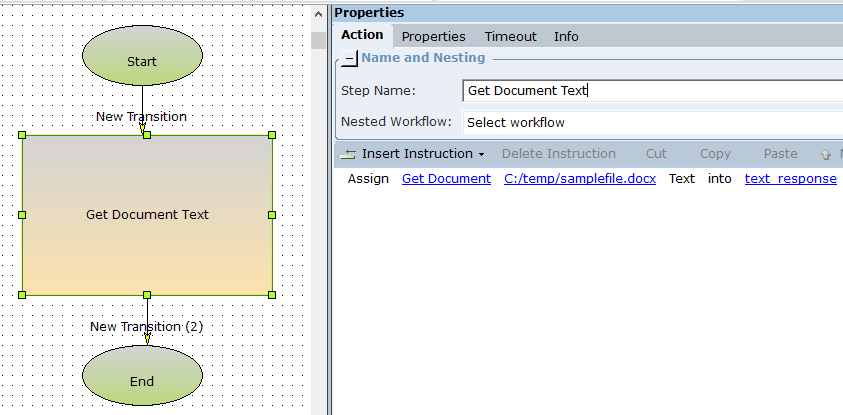Click the bottom-right resize handle of the step
Image resolution: width=843 pixels, height=415 pixels.
point(272,294)
